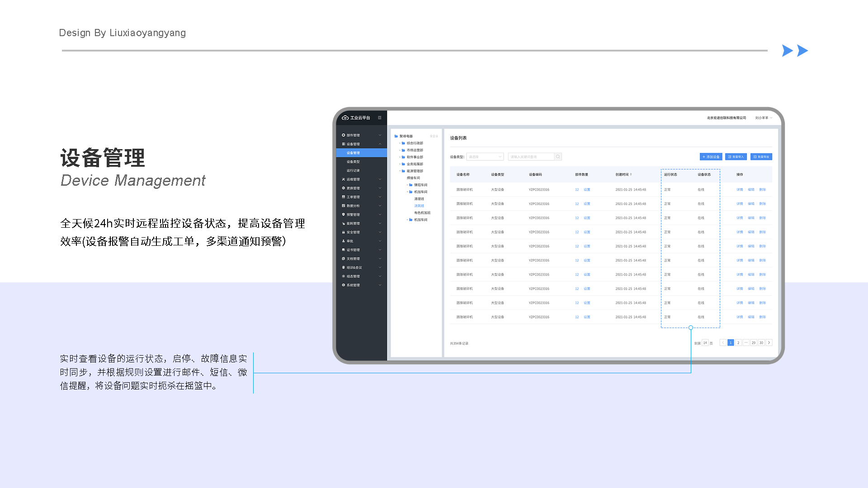Click the page jump number field

[705, 343]
